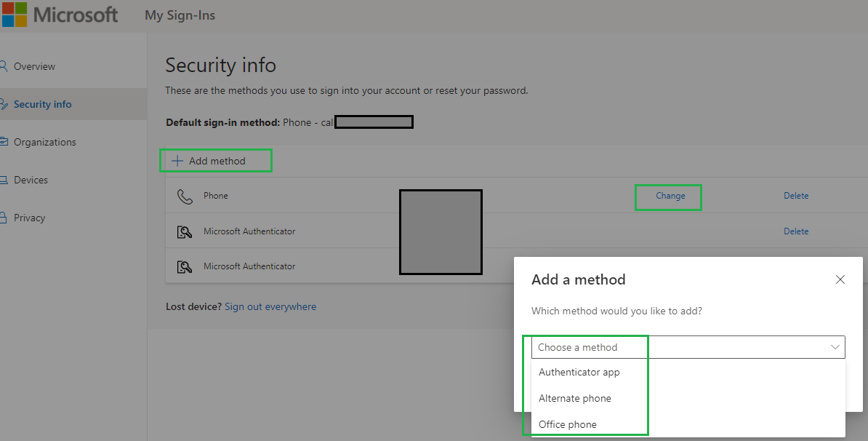This screenshot has height=441, width=868.
Task: Open the Choose a method dropdown
Action: pyautogui.click(x=688, y=347)
